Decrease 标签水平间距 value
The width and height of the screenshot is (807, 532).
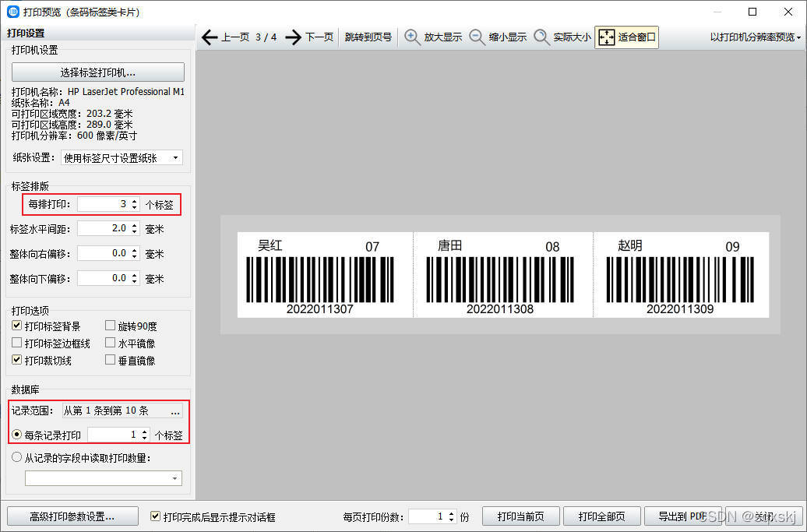134,231
